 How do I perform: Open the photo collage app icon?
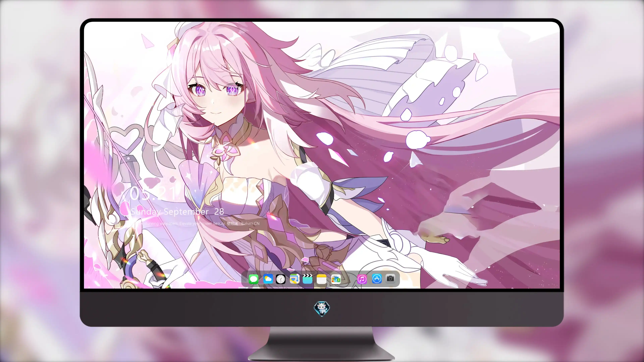(x=336, y=279)
